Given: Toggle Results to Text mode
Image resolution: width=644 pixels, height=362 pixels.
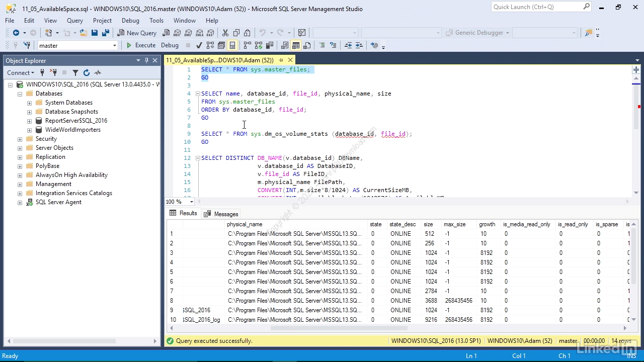Looking at the screenshot, I should pos(285,45).
